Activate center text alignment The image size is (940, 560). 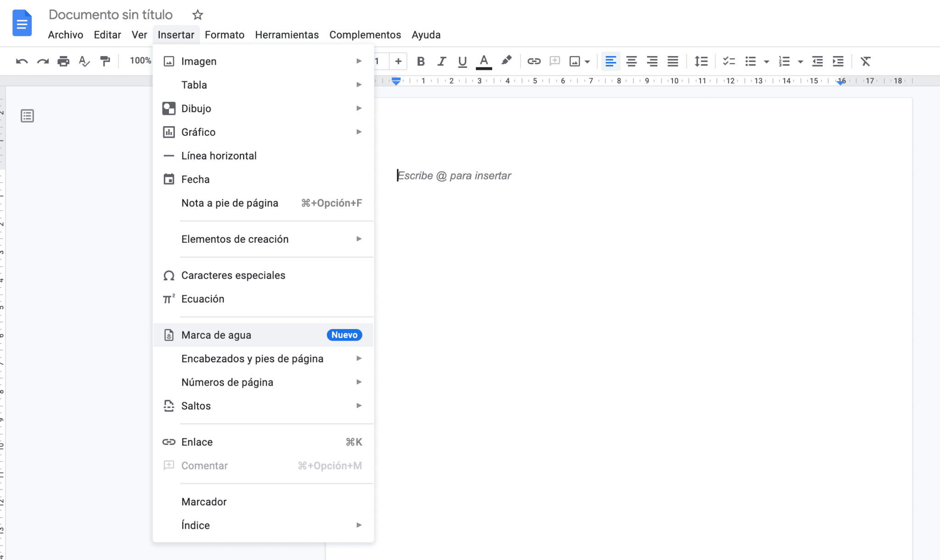(632, 61)
